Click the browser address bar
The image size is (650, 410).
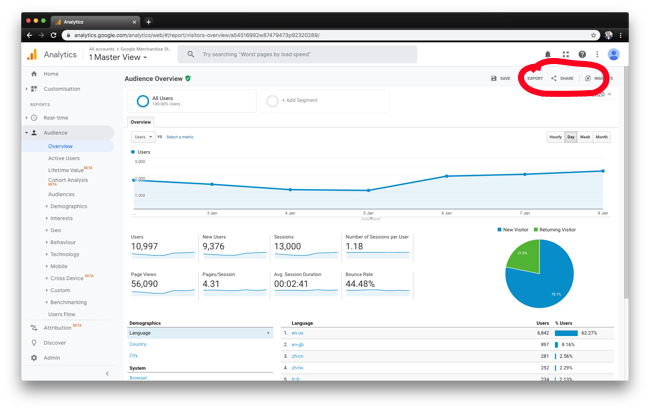click(332, 35)
